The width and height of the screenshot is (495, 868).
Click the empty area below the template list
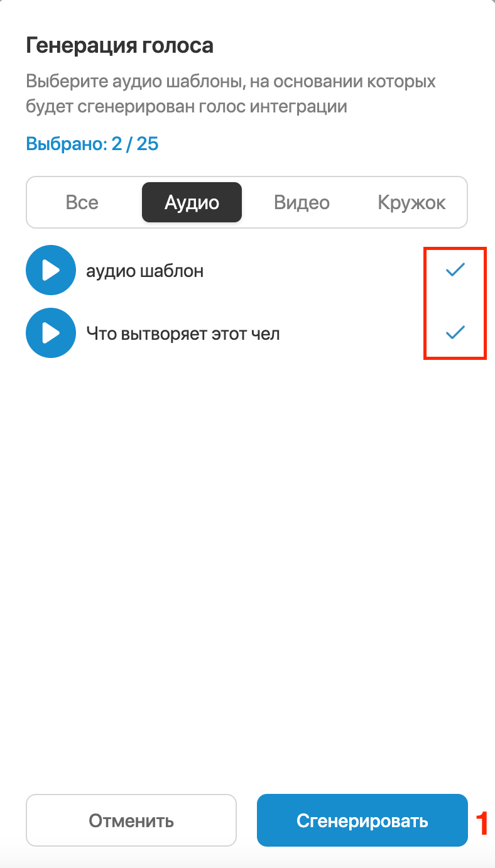(x=247, y=565)
